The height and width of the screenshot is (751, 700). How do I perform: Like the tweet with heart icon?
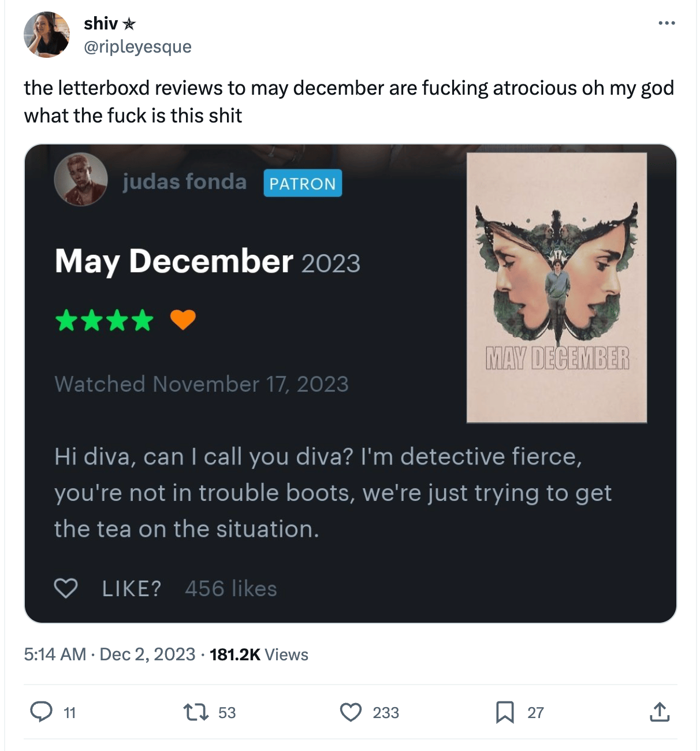tap(351, 712)
